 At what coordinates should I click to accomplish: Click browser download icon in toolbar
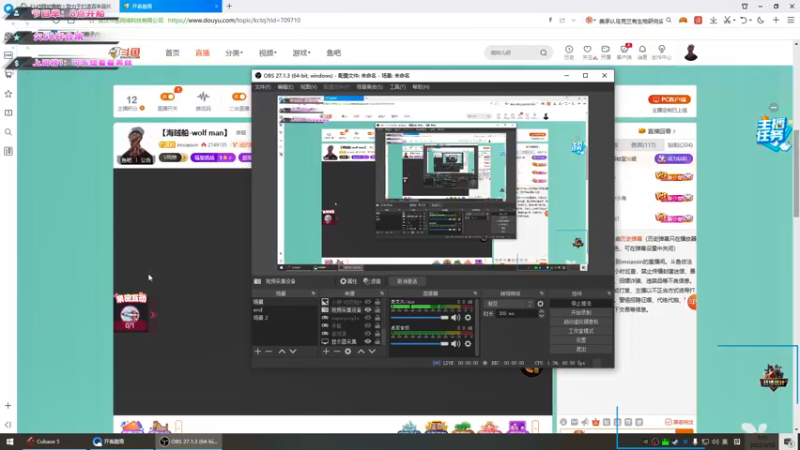coord(713,20)
